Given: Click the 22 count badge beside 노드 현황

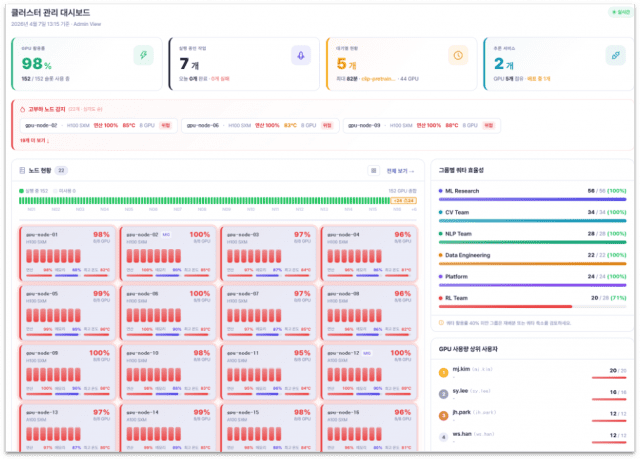Looking at the screenshot, I should tap(61, 171).
